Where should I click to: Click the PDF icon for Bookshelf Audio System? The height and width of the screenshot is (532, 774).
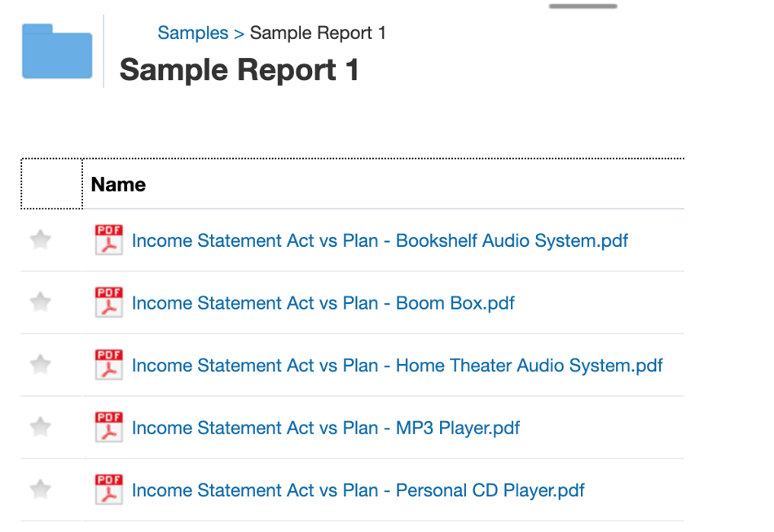pos(108,240)
